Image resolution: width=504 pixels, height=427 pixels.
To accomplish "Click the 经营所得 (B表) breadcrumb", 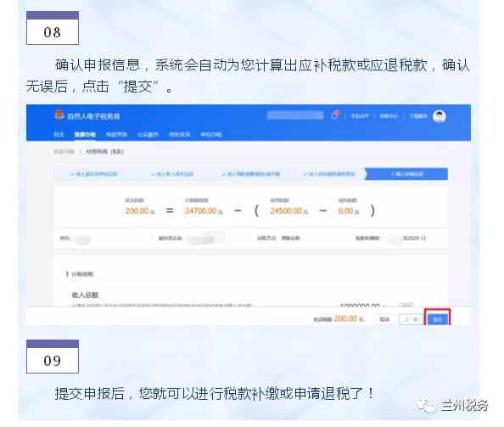I will [104, 151].
